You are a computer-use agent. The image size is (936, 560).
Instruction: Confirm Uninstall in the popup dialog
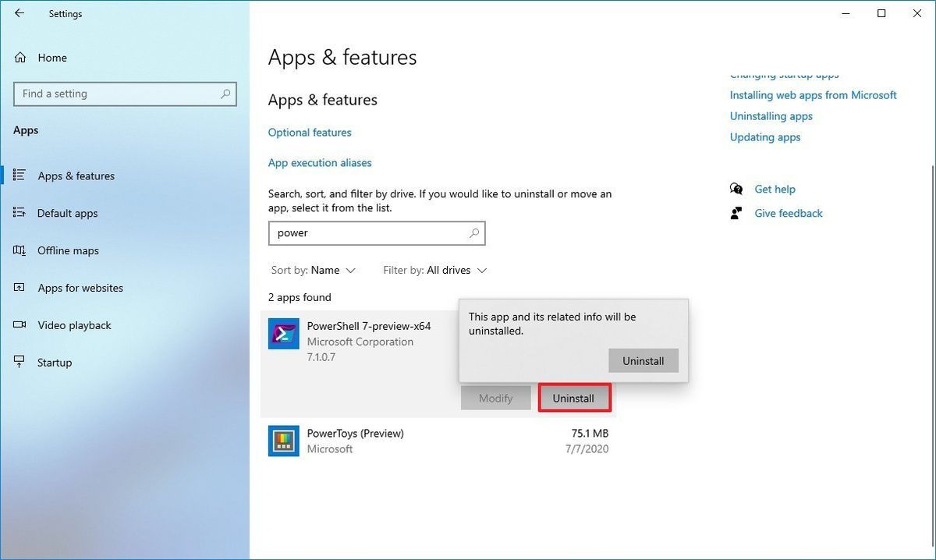tap(643, 361)
